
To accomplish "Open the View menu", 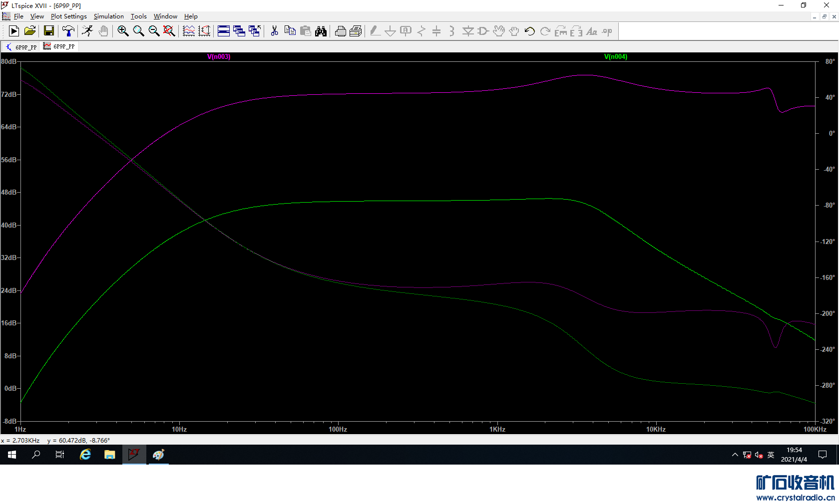I will click(x=37, y=16).
